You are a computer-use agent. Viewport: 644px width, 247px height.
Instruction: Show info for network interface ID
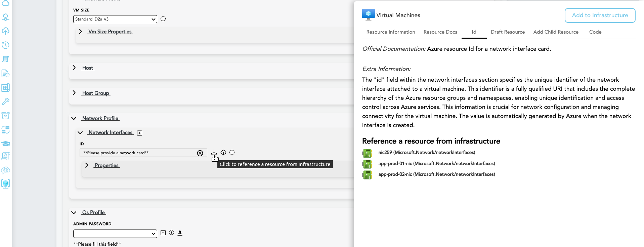click(x=232, y=153)
